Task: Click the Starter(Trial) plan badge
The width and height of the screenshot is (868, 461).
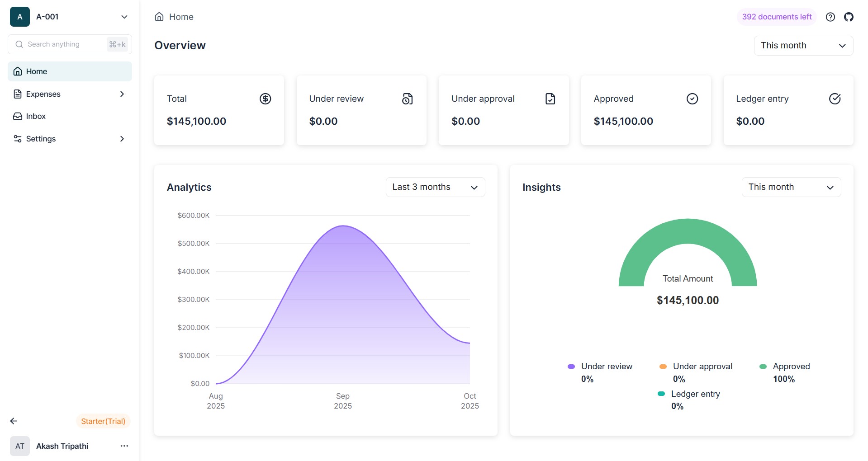Action: click(103, 421)
